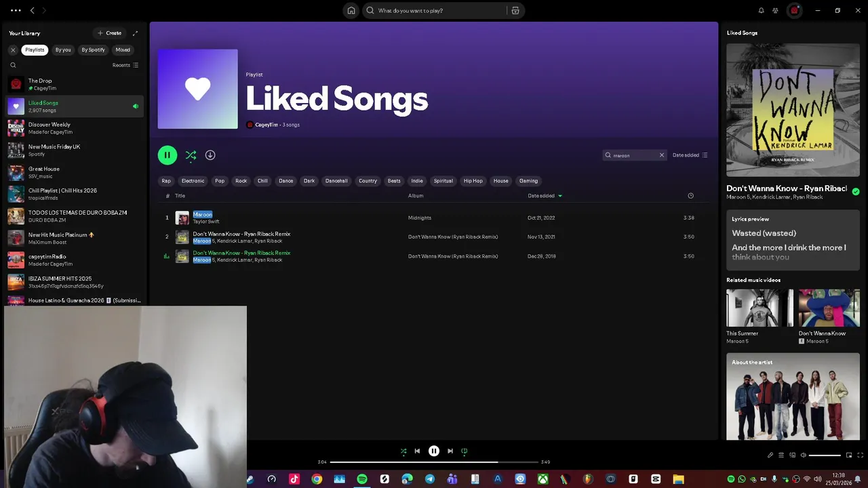Clear the 'maroon' playlist search

coord(662,155)
